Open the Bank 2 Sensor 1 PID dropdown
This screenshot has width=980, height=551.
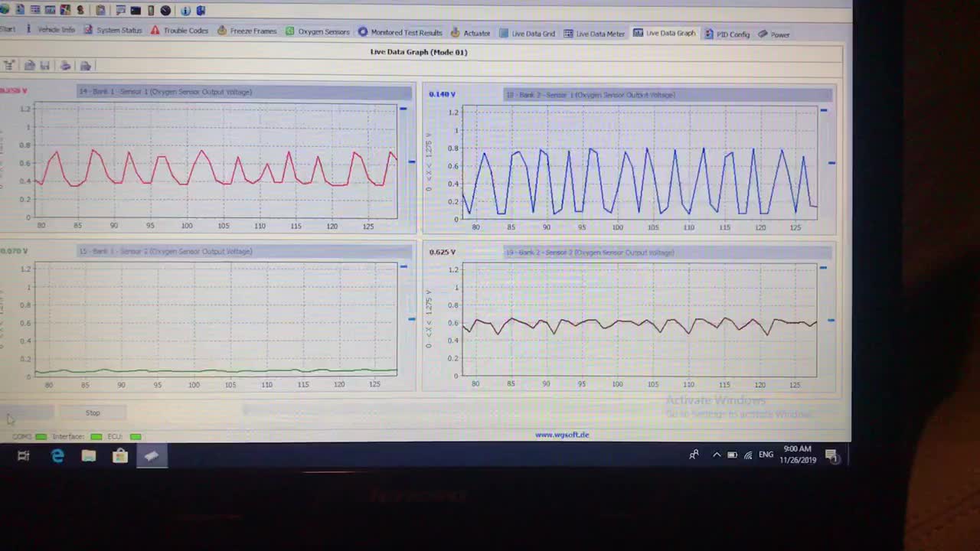pos(668,95)
